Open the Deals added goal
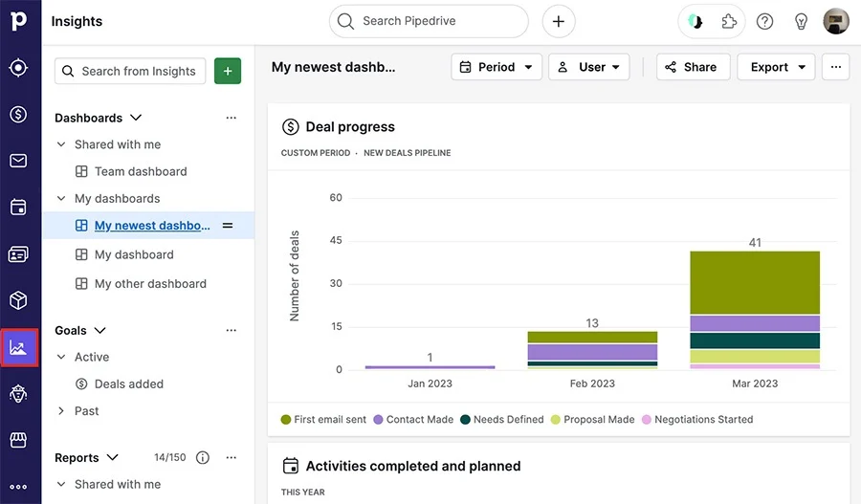Screen dimensions: 861x504 128,384
